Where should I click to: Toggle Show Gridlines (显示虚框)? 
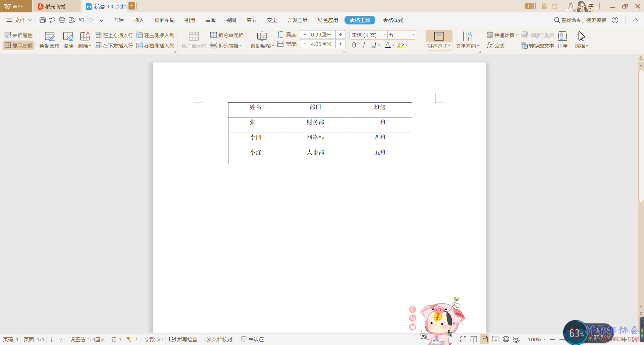(x=18, y=46)
